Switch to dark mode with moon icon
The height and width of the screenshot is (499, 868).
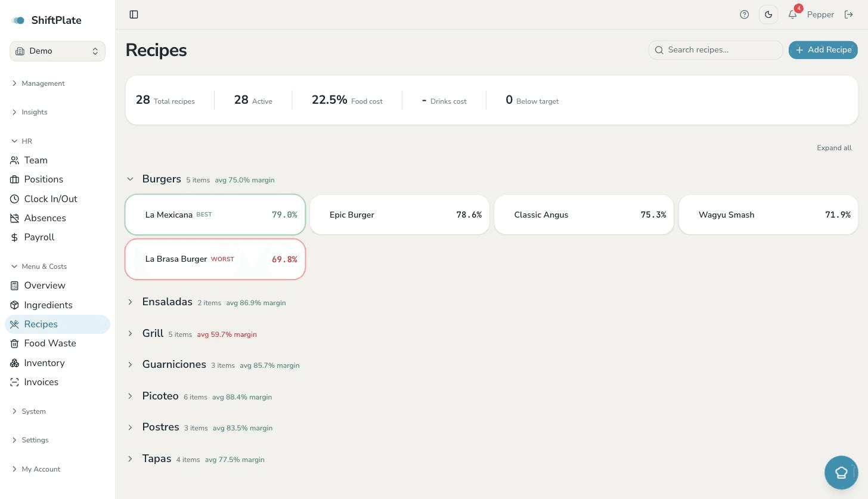768,14
